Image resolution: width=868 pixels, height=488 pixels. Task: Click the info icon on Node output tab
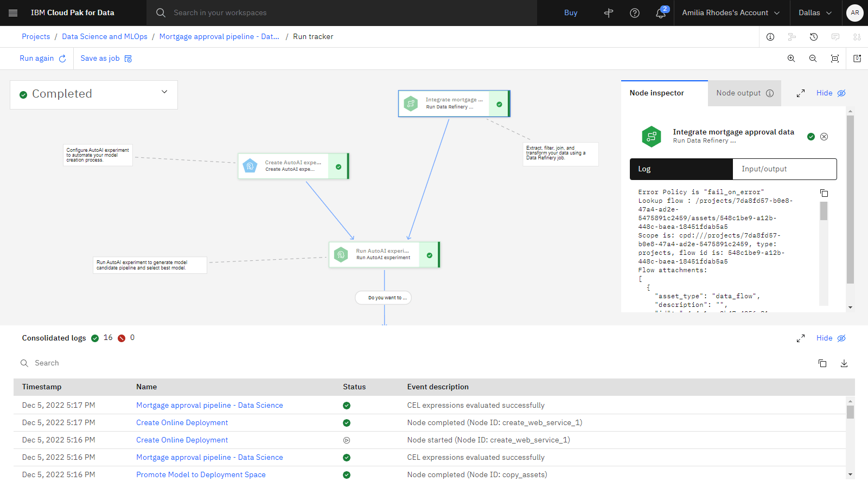tap(770, 93)
